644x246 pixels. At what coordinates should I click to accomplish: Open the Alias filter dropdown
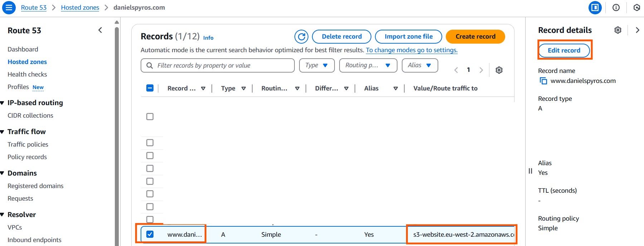coord(420,65)
